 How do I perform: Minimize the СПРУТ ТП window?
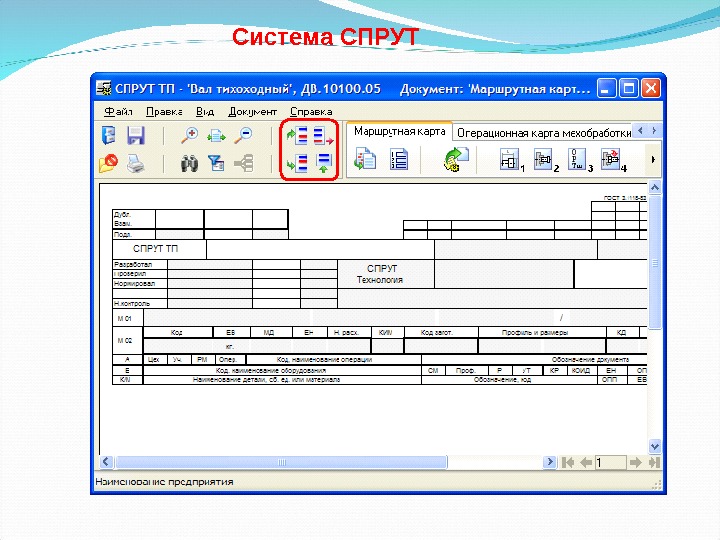tap(607, 88)
